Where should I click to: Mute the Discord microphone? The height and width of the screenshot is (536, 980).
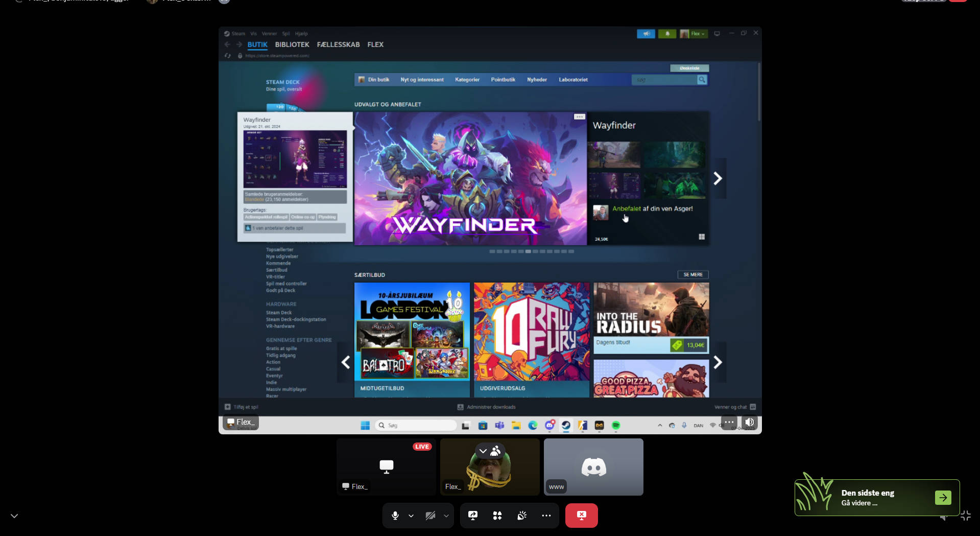click(395, 516)
